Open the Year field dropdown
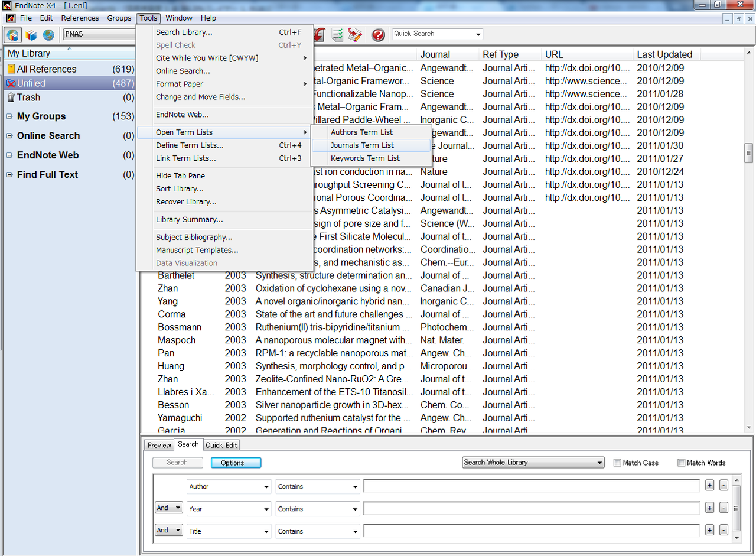This screenshot has width=756, height=556. click(229, 509)
